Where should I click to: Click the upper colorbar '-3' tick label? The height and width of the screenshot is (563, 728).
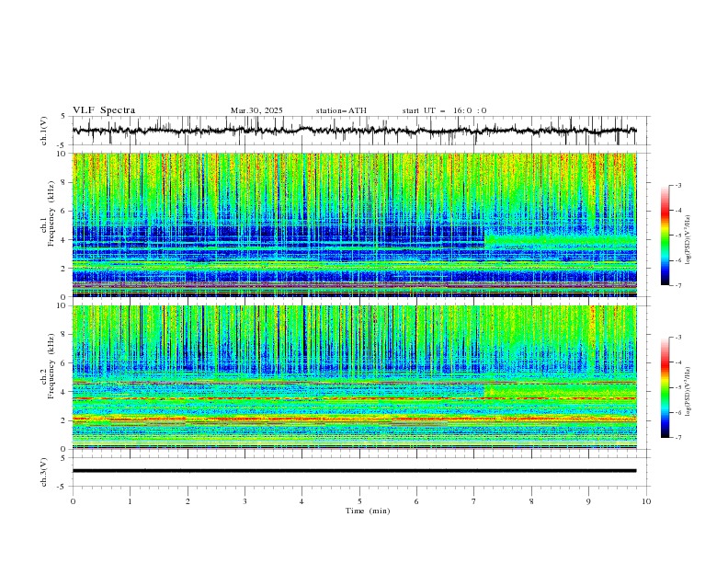(677, 185)
